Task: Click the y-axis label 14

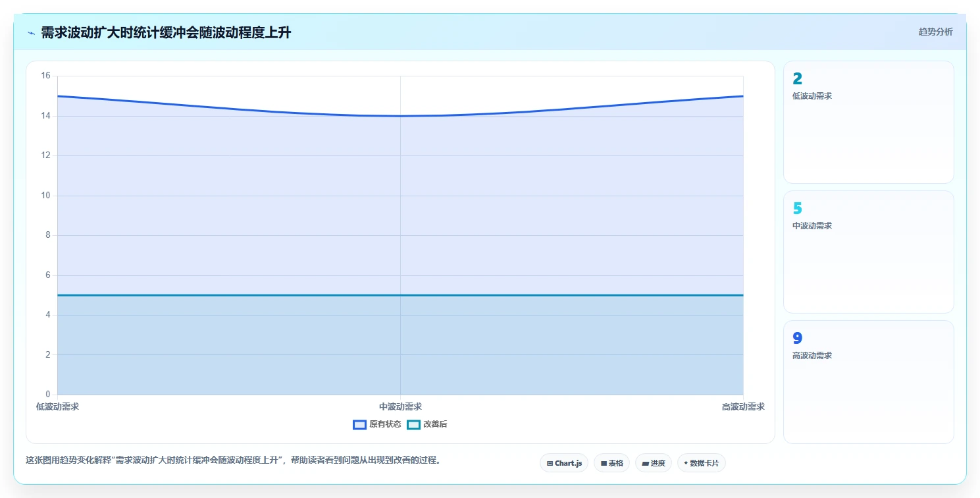Action: (45, 116)
